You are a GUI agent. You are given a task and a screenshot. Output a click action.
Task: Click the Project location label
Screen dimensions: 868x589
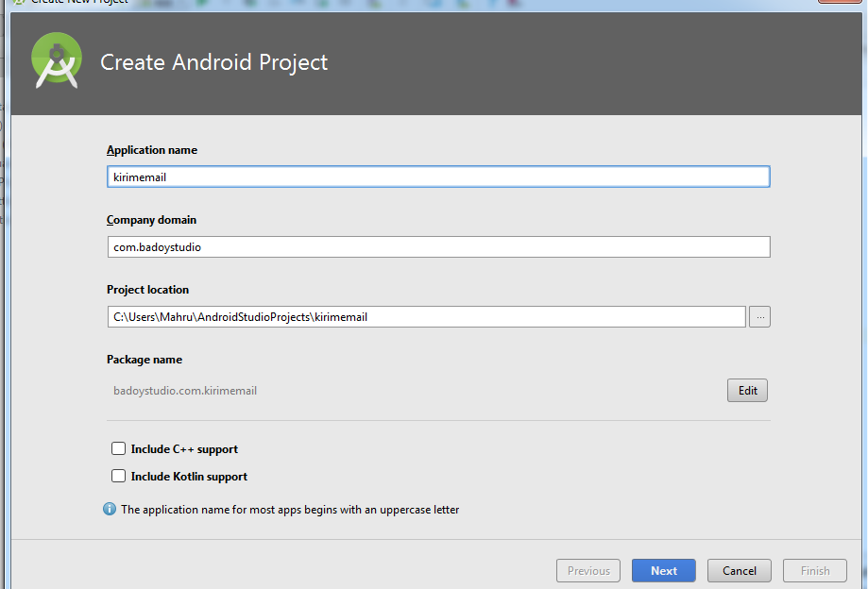pyautogui.click(x=147, y=290)
